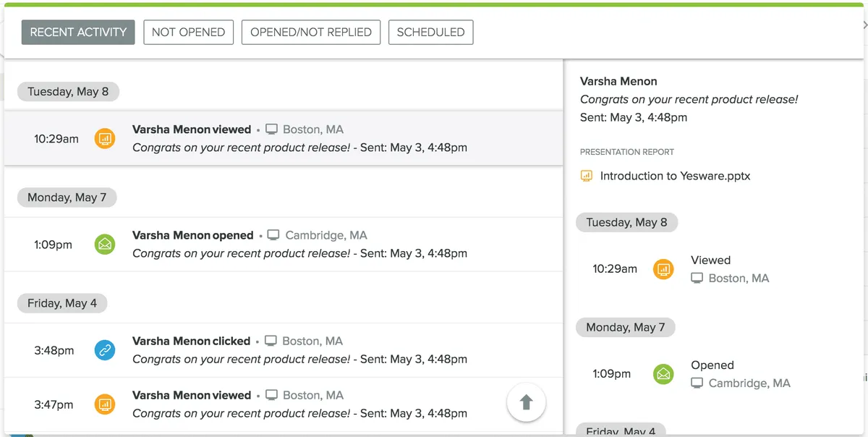The height and width of the screenshot is (437, 868).
Task: Switch to the Not Opened tab
Action: [x=188, y=32]
